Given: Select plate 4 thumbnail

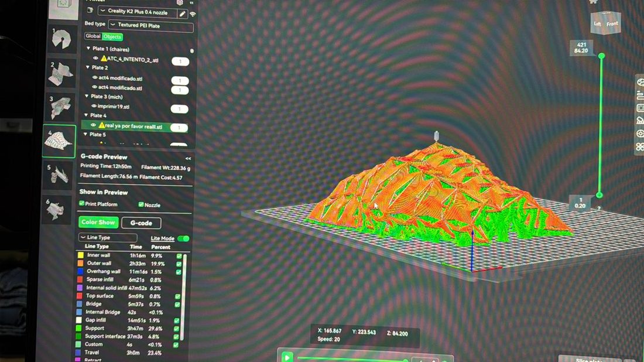Looking at the screenshot, I should point(59,141).
